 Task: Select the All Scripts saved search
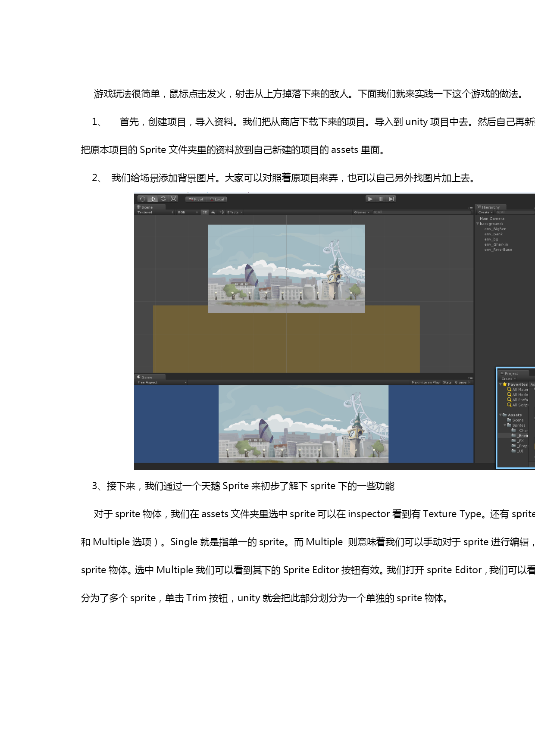517,405
